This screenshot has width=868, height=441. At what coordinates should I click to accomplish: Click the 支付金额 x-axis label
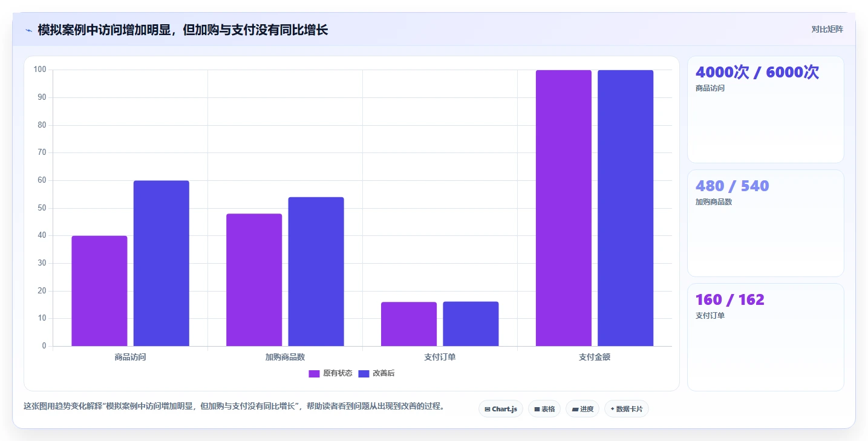[595, 357]
